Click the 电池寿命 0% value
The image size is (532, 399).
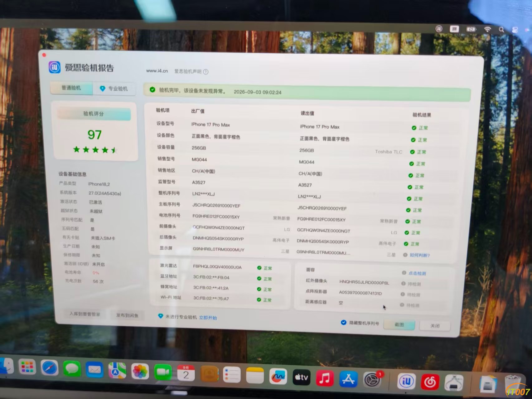coord(96,273)
